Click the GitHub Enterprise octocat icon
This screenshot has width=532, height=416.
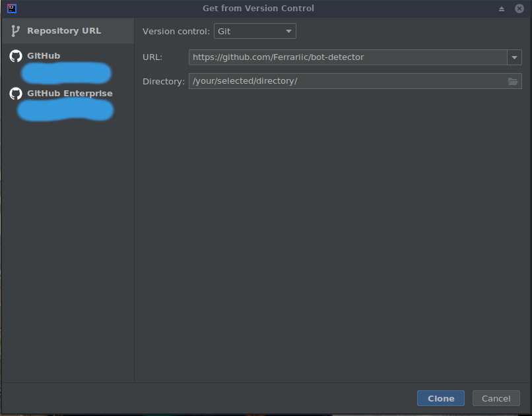point(16,94)
